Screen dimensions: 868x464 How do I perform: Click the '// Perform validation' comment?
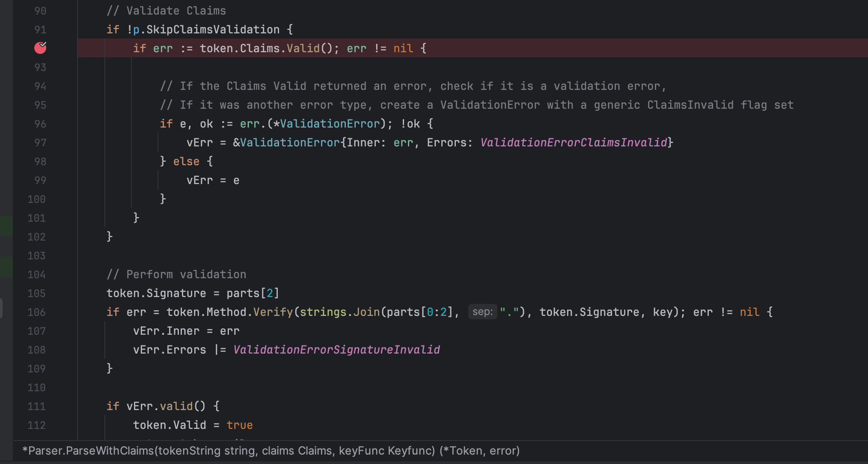tap(176, 274)
